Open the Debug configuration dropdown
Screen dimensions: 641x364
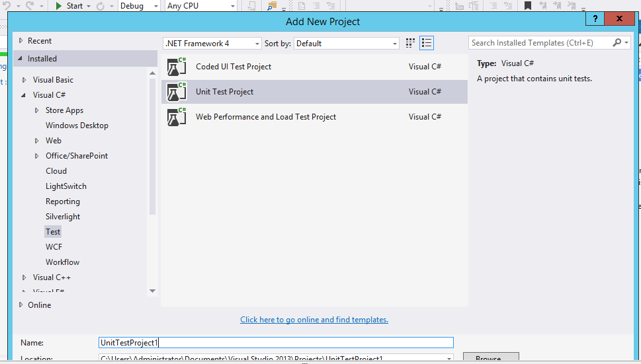[138, 6]
